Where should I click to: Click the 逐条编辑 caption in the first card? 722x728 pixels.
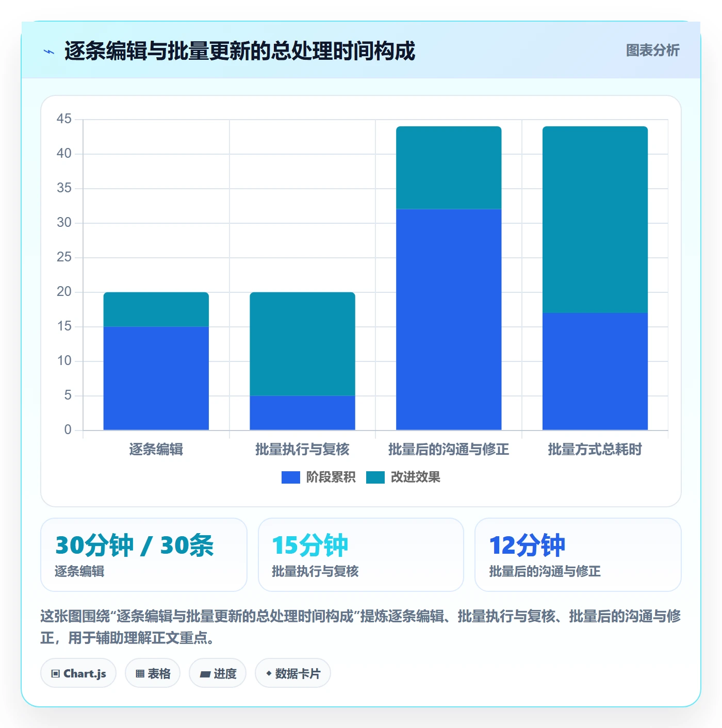79,571
